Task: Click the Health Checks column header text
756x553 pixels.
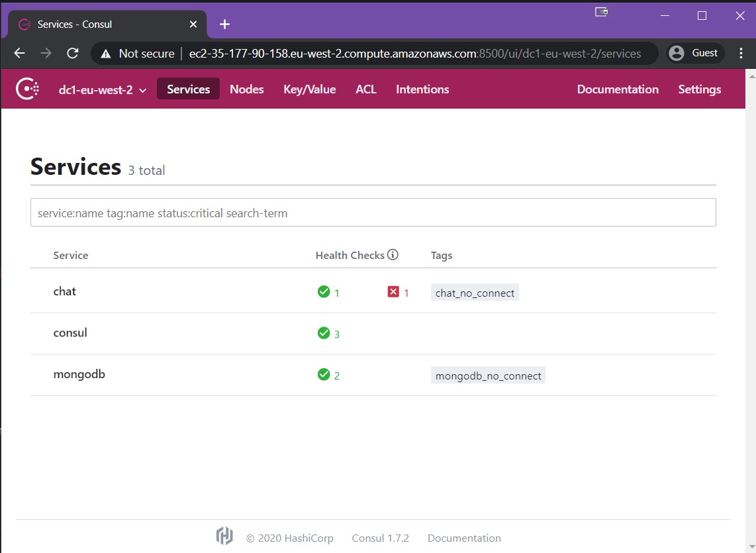Action: (x=350, y=255)
